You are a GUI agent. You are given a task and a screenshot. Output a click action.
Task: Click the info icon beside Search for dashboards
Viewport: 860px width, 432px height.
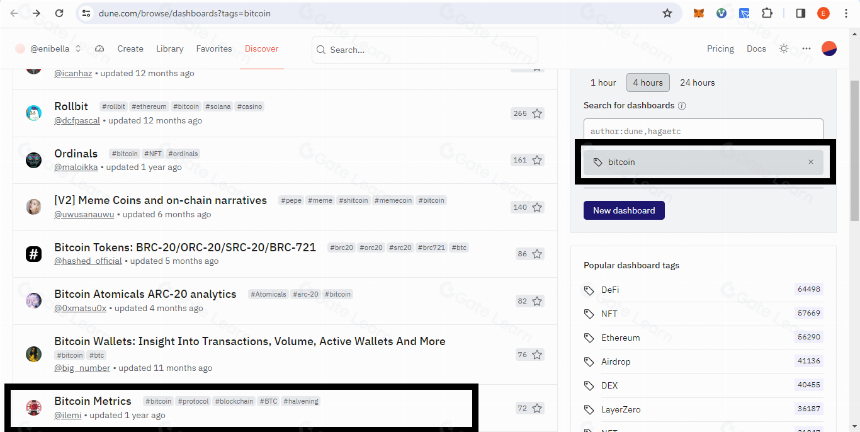pos(682,105)
